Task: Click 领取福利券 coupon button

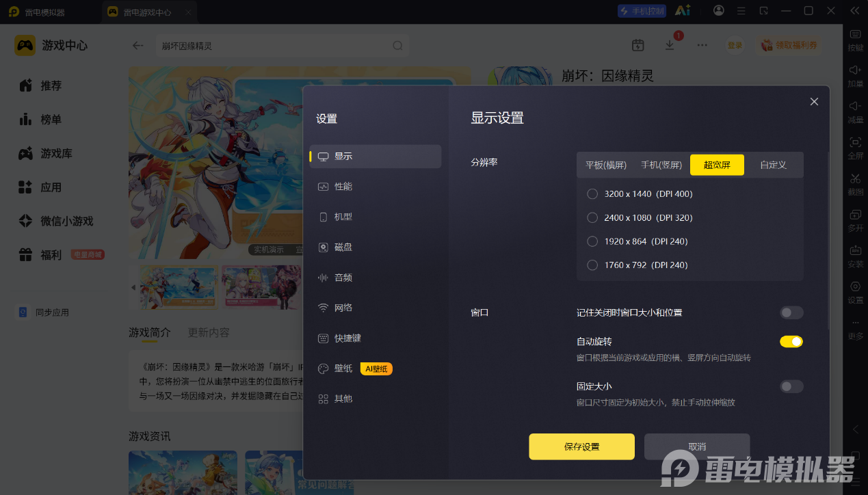Action: pyautogui.click(x=789, y=45)
